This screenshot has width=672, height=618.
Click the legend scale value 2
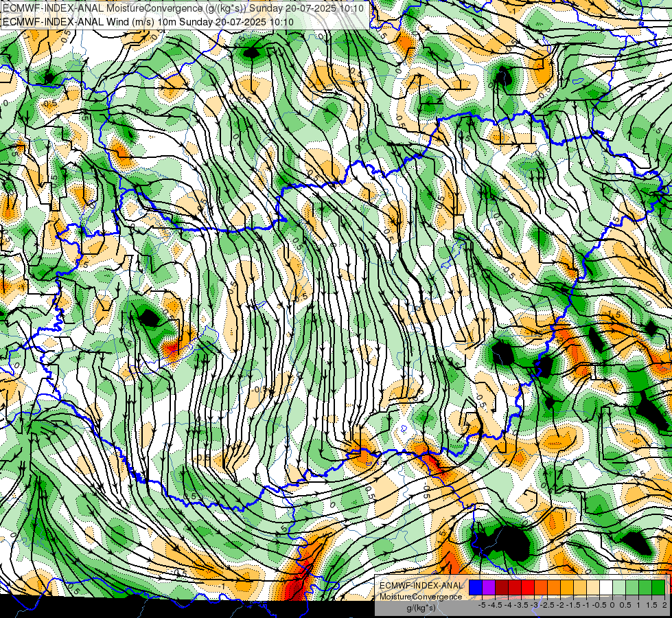[664, 605]
